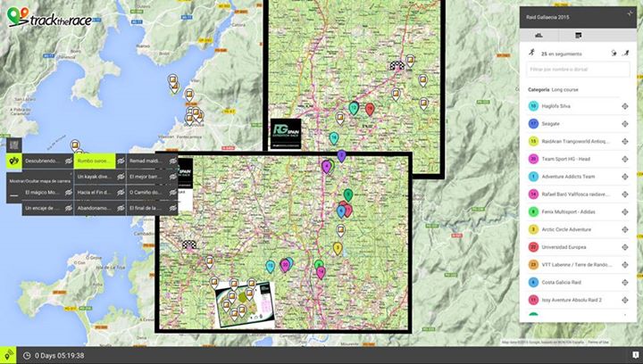Open the ranking tab in panel
The image size is (643, 364).
coord(539,35)
